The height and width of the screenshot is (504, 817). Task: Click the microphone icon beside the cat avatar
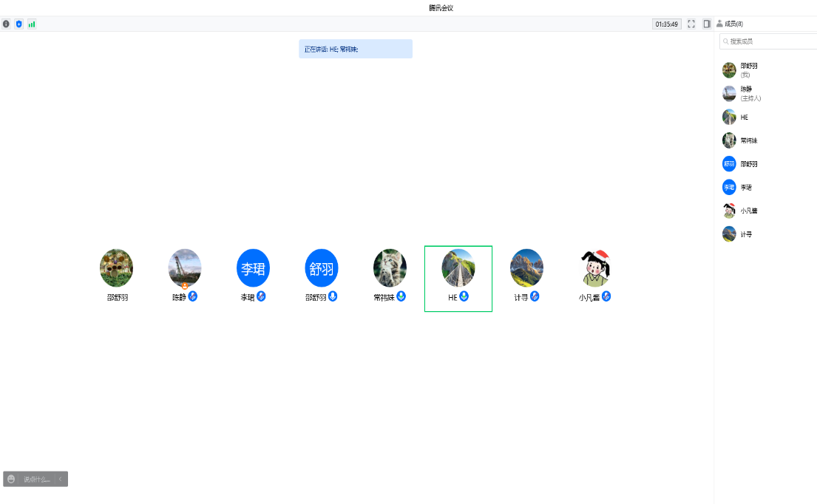click(401, 296)
